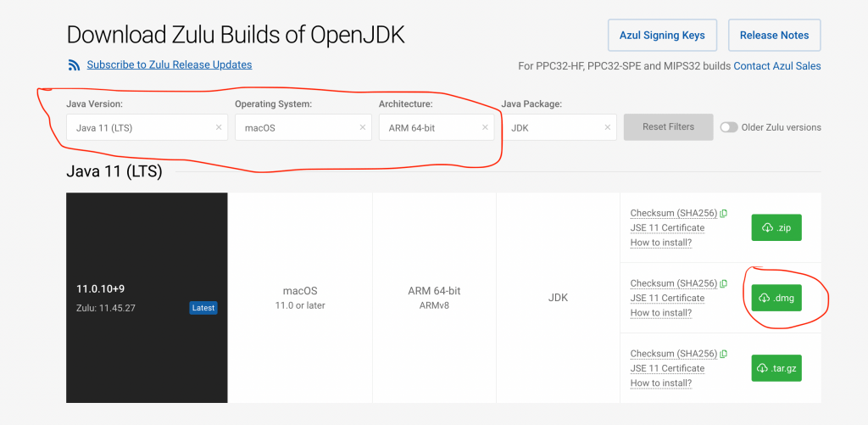Copy checksum icon in .zip row
Image resolution: width=868 pixels, height=425 pixels.
point(724,213)
